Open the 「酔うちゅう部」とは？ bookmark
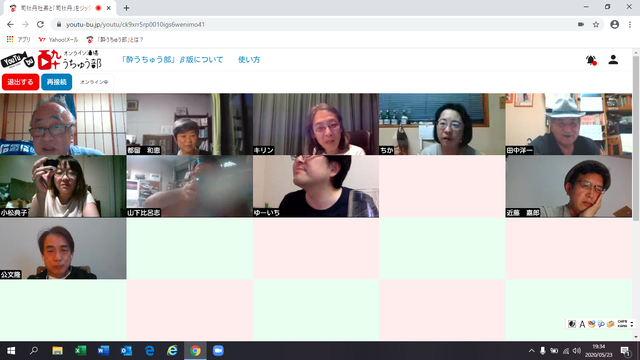 (115, 40)
